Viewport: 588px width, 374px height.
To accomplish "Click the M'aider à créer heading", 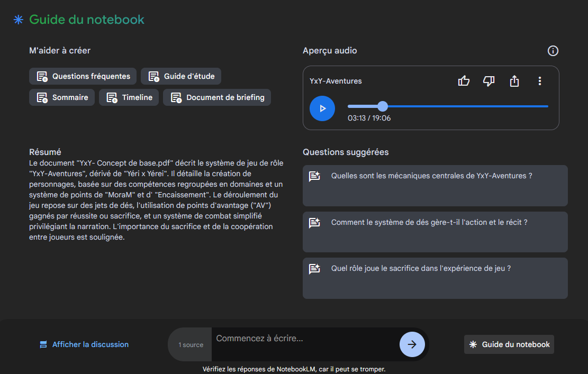I will (x=60, y=51).
